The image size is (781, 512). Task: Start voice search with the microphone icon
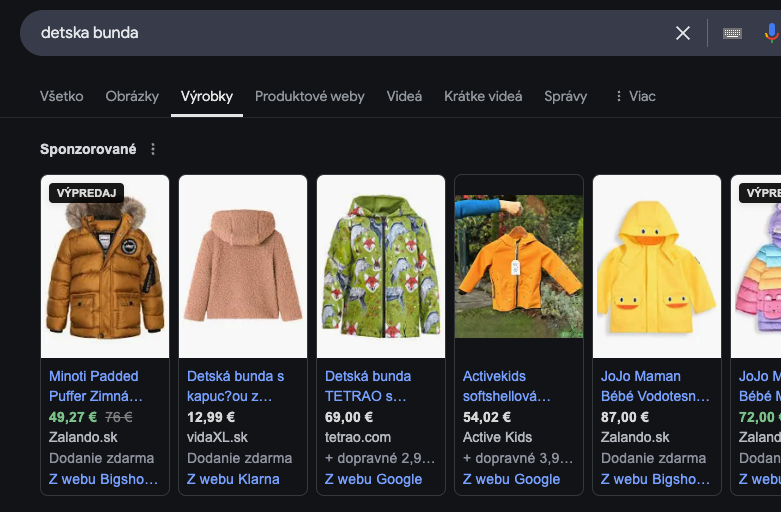coord(772,33)
